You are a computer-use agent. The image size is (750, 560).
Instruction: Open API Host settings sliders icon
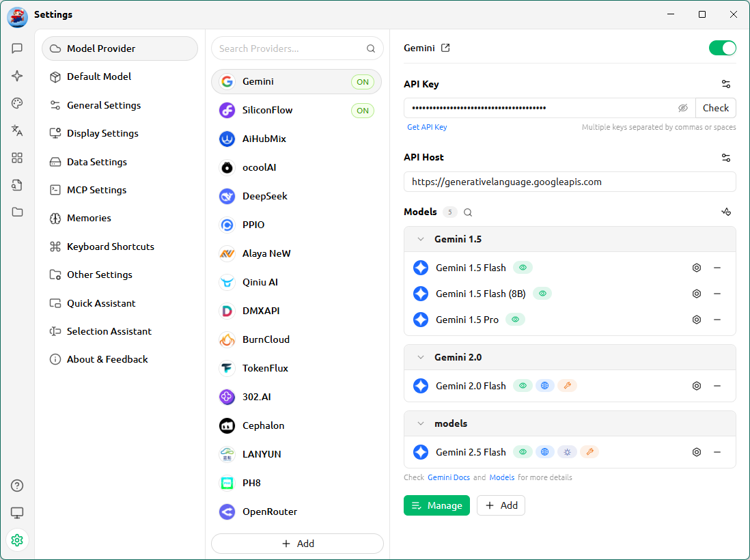click(725, 157)
